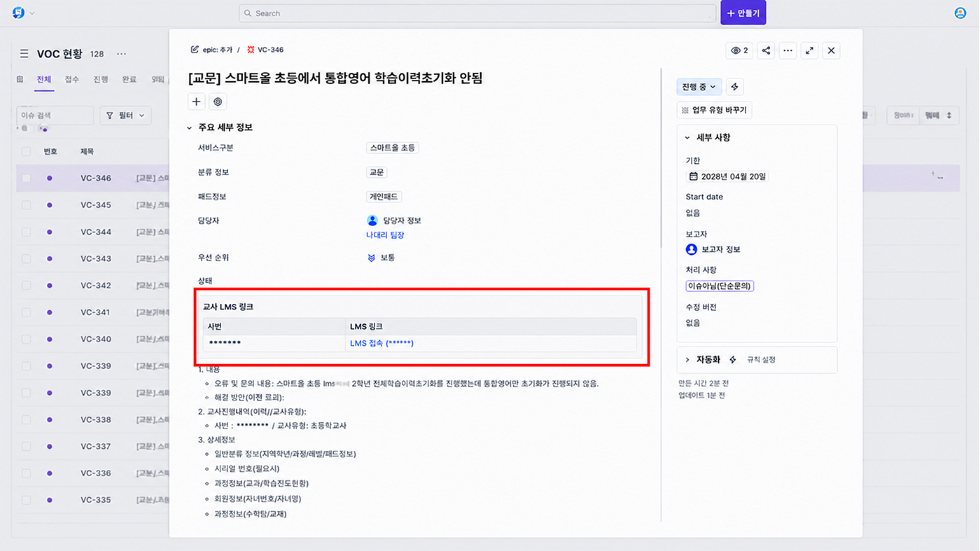Open the 진행 중 status dropdown
980x551 pixels.
pos(699,87)
